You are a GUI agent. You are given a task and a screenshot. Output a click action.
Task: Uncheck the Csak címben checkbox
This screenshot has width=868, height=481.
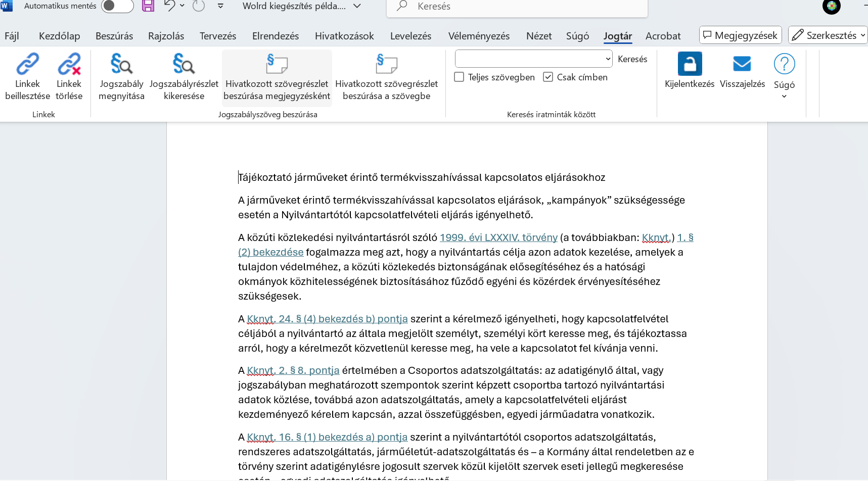[x=548, y=77]
